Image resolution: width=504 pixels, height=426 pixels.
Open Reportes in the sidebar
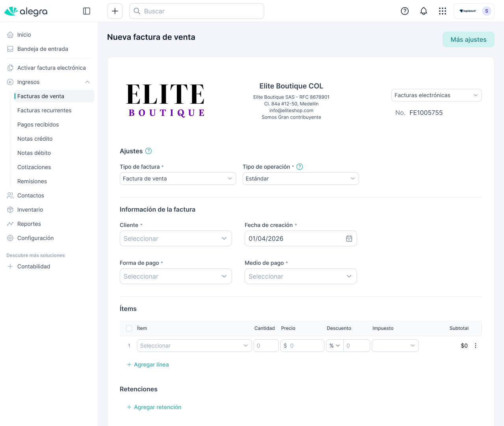tap(49, 224)
